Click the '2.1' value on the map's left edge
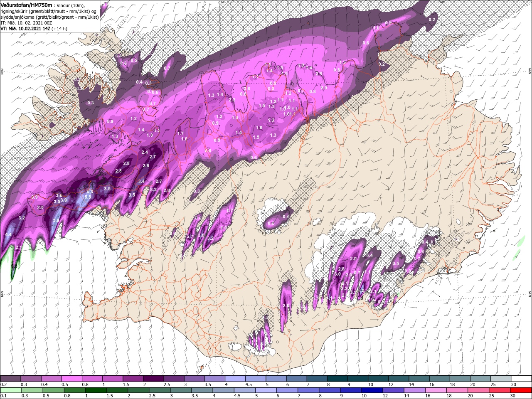Screen dimensions: 532x399 pyautogui.click(x=18, y=247)
